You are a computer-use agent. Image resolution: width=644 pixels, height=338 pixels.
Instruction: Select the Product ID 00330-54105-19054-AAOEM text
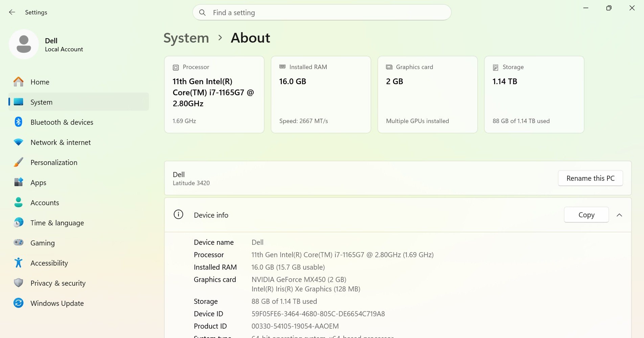click(x=295, y=326)
